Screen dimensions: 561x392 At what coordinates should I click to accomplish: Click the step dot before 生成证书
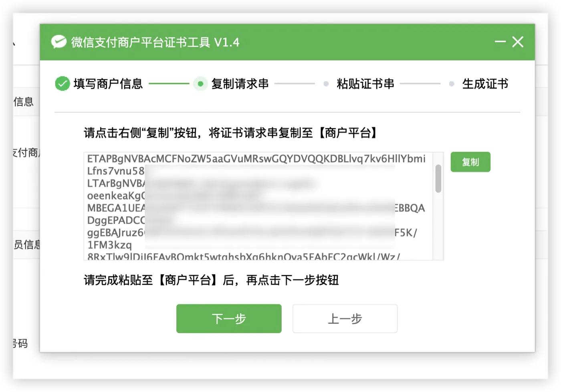pos(452,84)
